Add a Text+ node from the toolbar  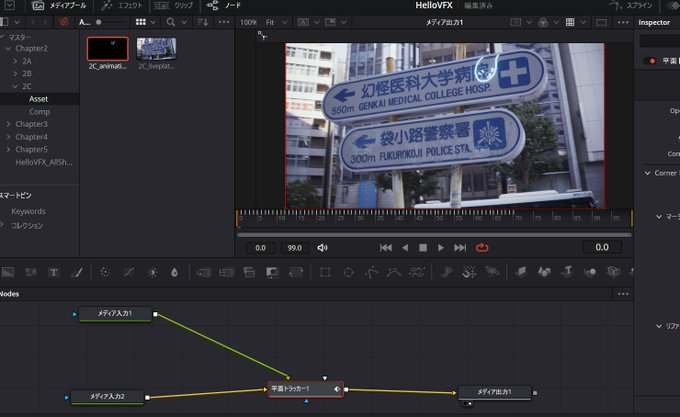point(53,272)
